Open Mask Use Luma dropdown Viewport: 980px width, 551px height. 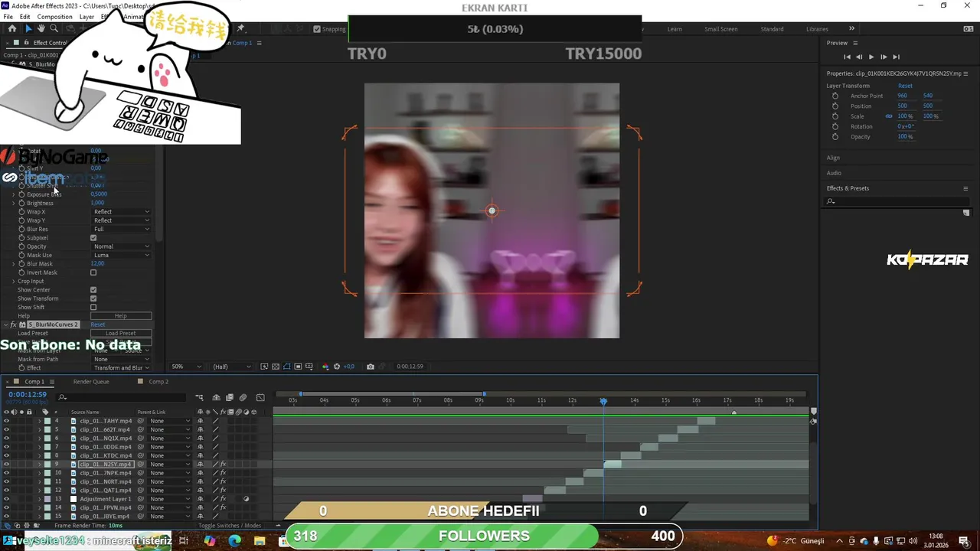(x=121, y=256)
